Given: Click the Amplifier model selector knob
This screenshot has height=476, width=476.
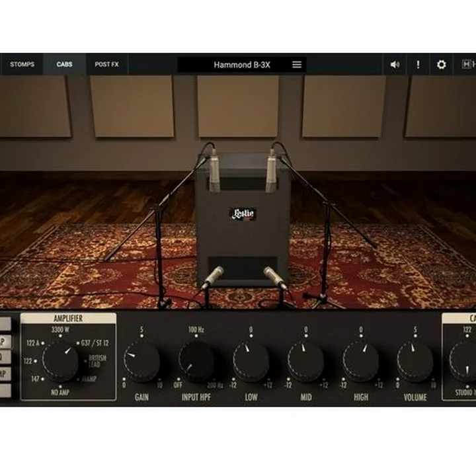Looking at the screenshot, I should [60, 361].
